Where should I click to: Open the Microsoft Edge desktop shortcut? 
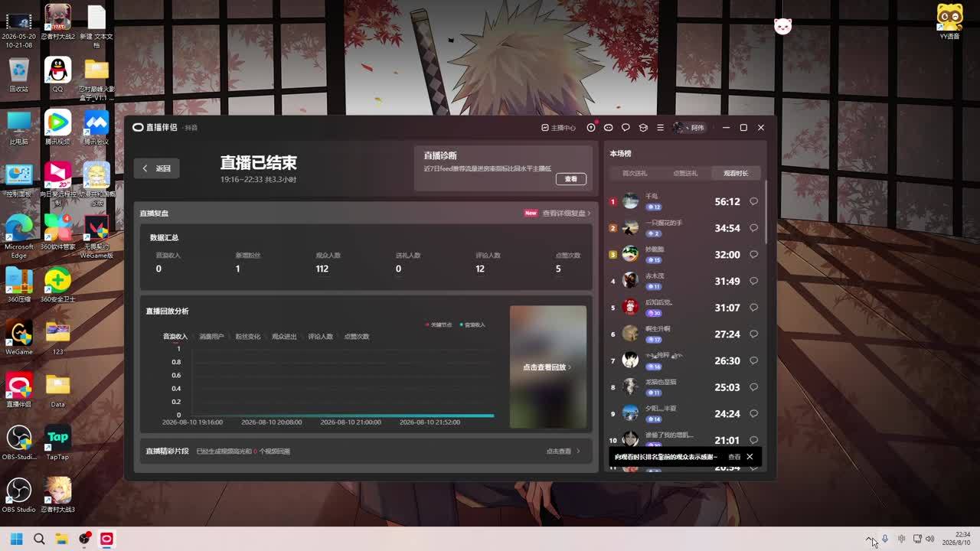(x=19, y=236)
